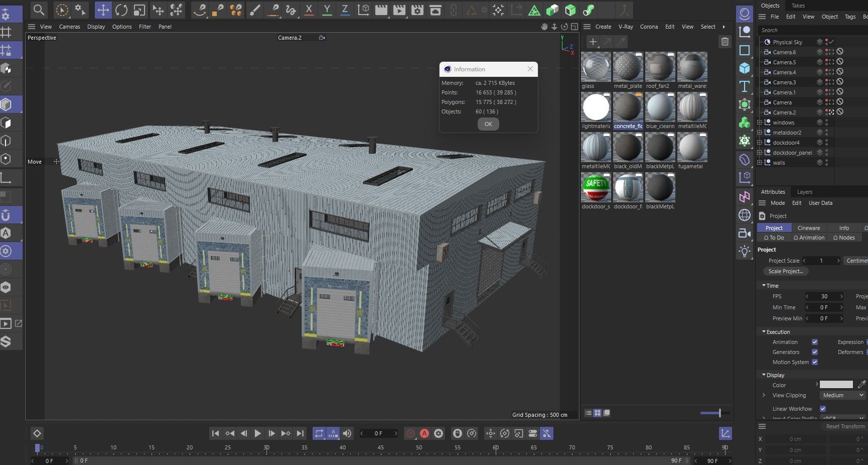868x465 pixels.
Task: Click Reset Transform button
Action: point(845,426)
